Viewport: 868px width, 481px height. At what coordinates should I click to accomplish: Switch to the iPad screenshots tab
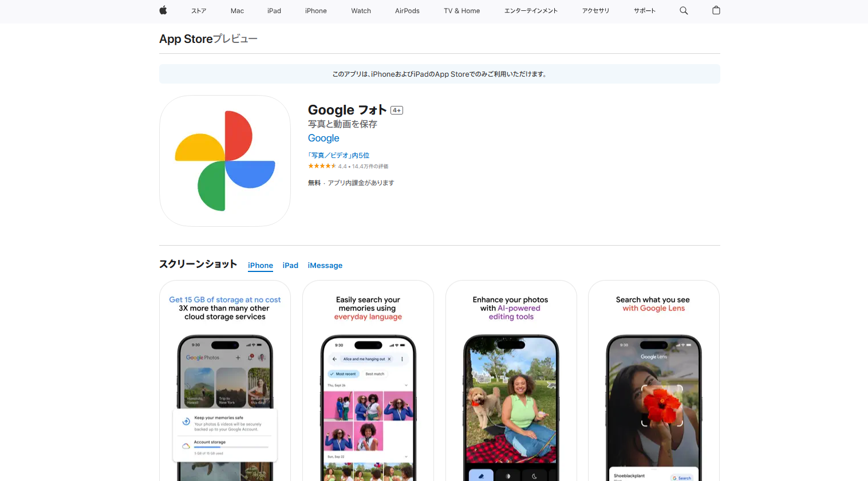click(x=290, y=265)
